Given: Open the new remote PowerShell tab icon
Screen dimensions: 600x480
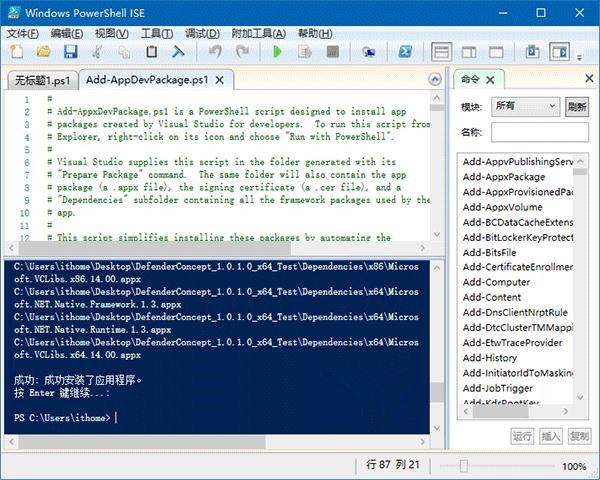Looking at the screenshot, I should (369, 52).
